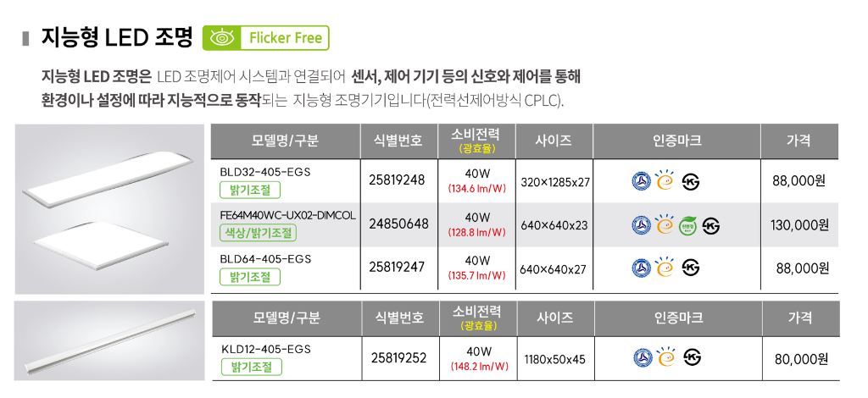Click the 가격 header in the bottom table
868x398 pixels.
799,318
